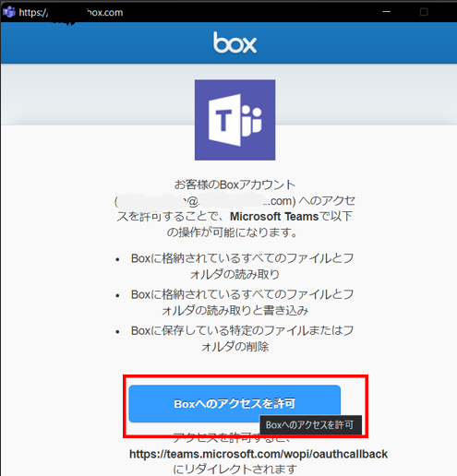This screenshot has height=476, width=457.
Task: Click 'にリダイレクトされます' text at bottom
Action: pos(235,470)
